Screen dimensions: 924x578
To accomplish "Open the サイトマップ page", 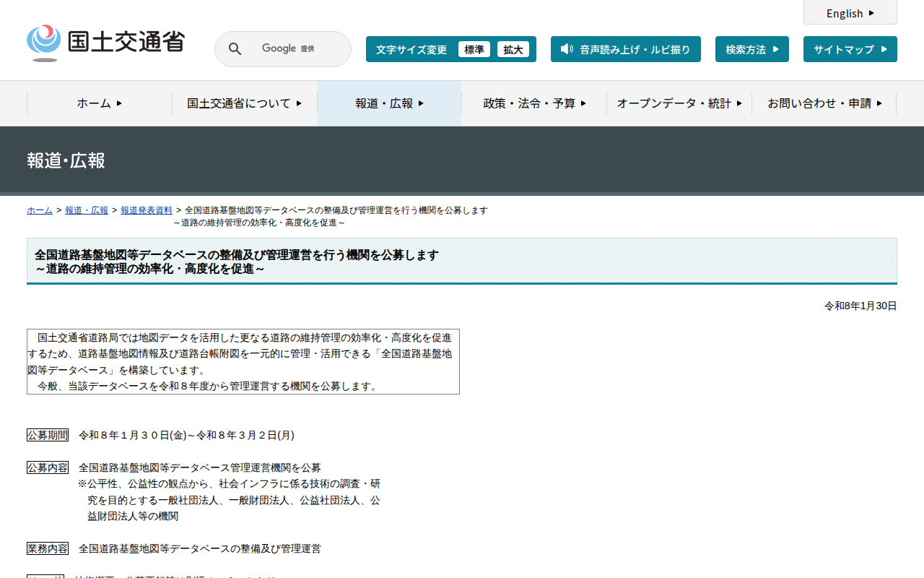I will 850,49.
